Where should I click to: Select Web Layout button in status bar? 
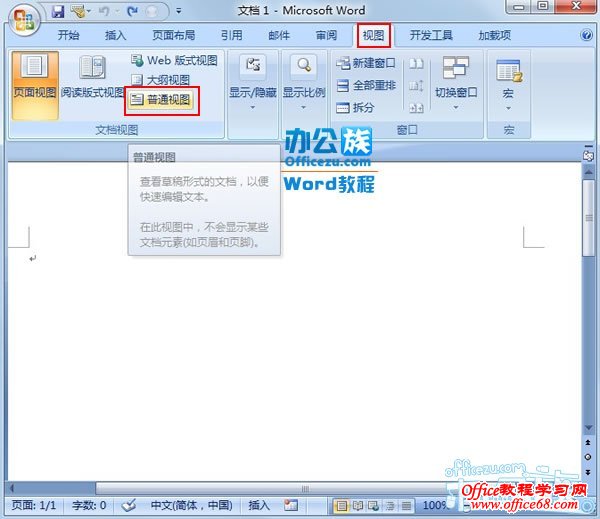click(374, 506)
